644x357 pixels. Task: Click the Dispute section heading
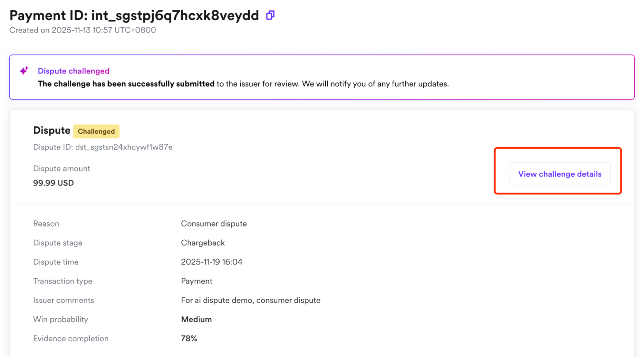click(52, 130)
